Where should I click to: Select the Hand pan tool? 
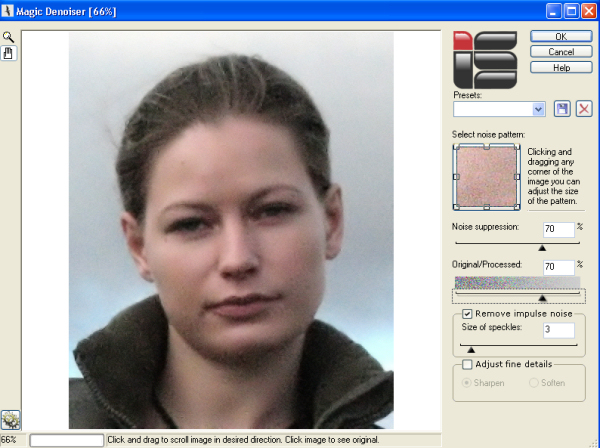tap(8, 53)
